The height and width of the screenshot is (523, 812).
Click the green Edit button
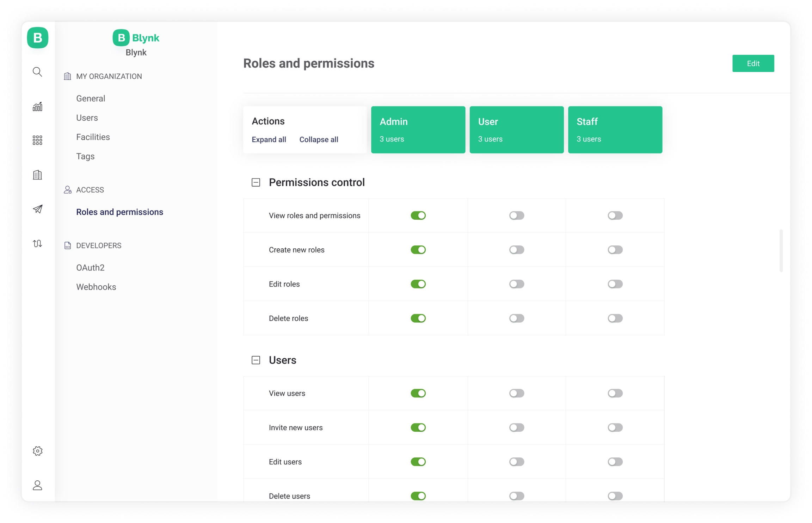753,63
